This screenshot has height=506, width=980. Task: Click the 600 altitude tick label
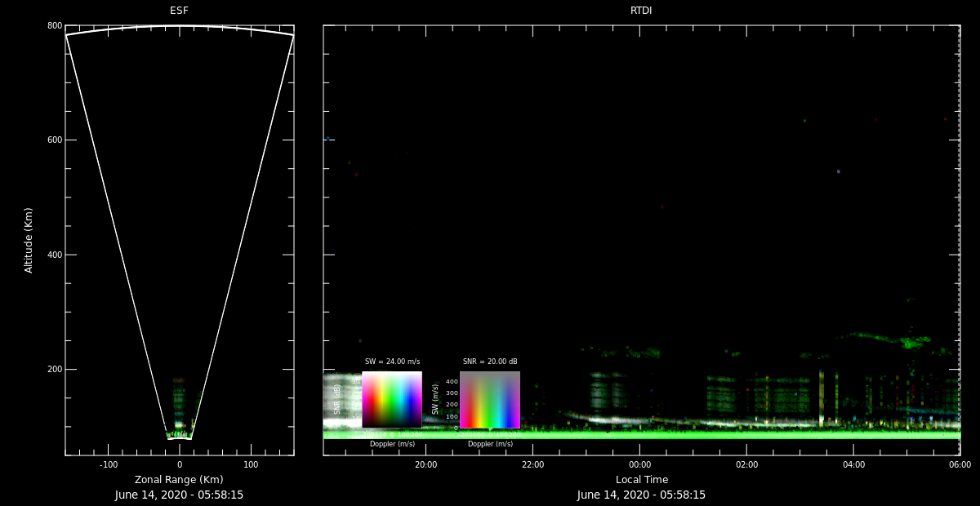54,140
